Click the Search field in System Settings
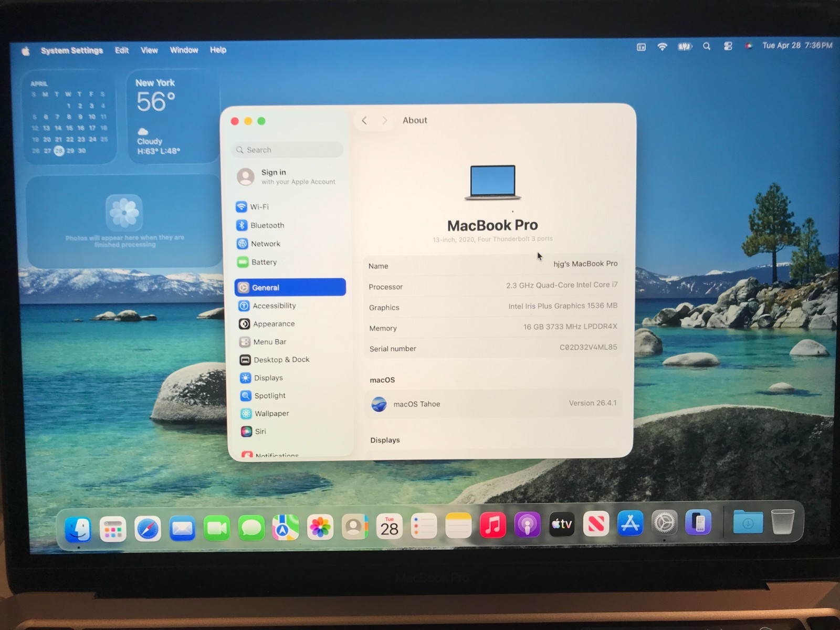The height and width of the screenshot is (630, 840). (287, 150)
